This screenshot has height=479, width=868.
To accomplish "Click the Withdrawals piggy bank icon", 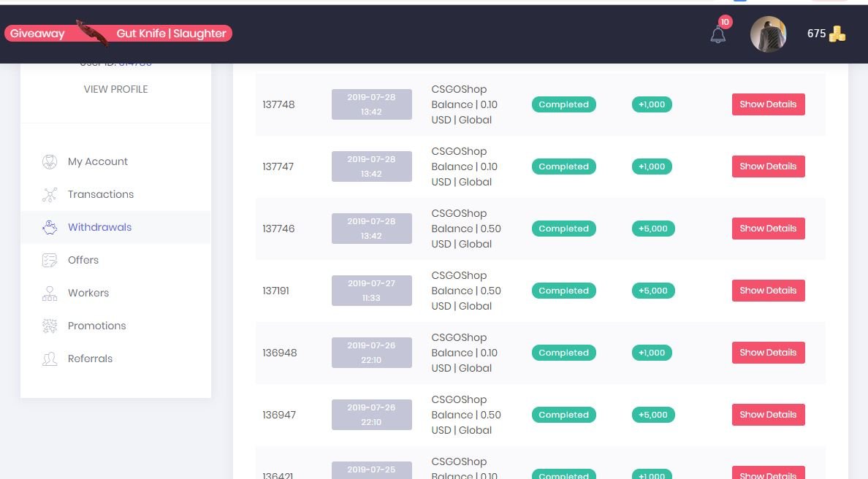I will coord(50,227).
